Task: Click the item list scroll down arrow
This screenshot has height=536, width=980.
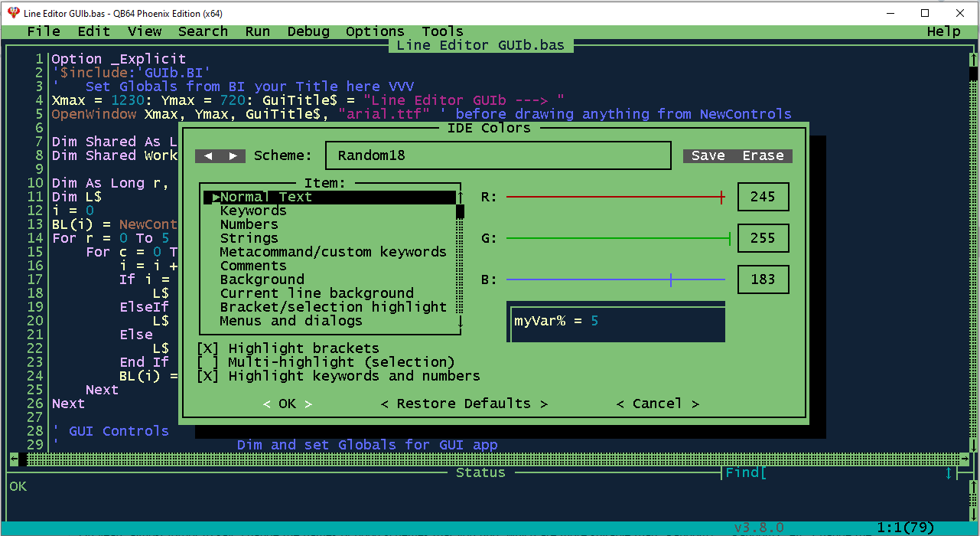Action: point(461,322)
